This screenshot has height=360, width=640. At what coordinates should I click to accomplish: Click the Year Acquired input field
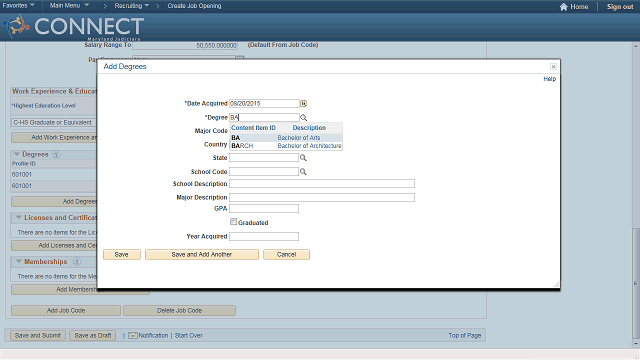(264, 236)
